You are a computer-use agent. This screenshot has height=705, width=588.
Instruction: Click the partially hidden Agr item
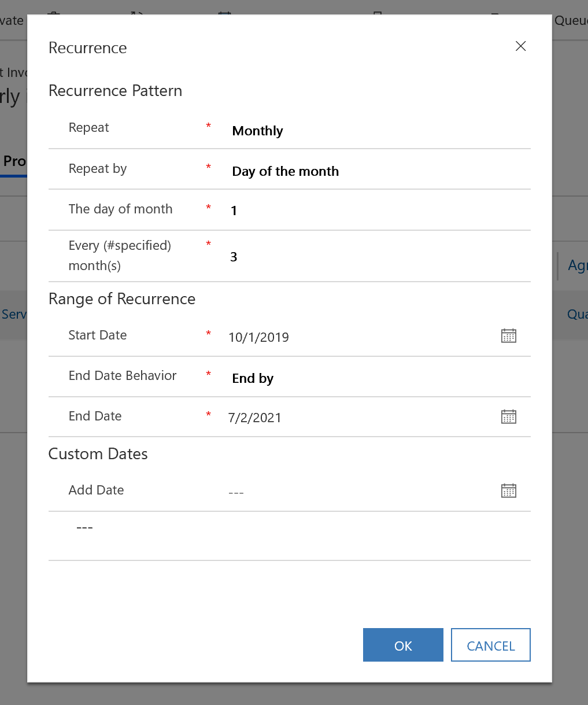(x=578, y=265)
